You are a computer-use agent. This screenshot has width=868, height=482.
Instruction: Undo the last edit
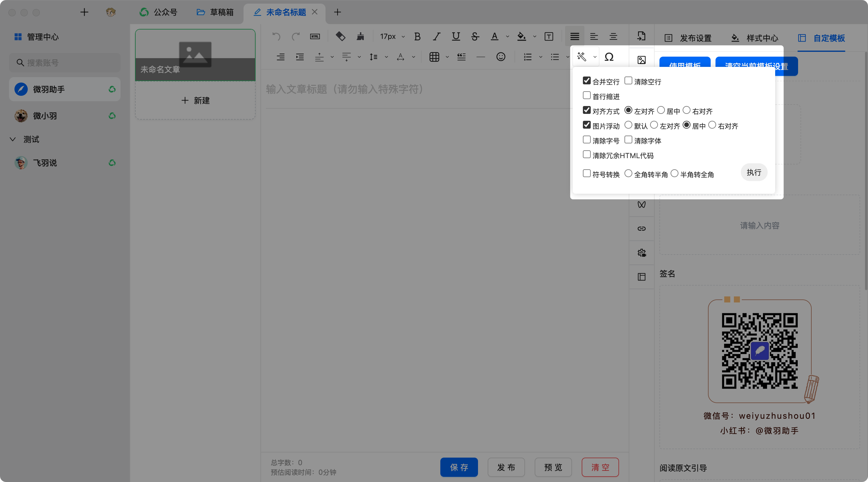click(x=276, y=36)
